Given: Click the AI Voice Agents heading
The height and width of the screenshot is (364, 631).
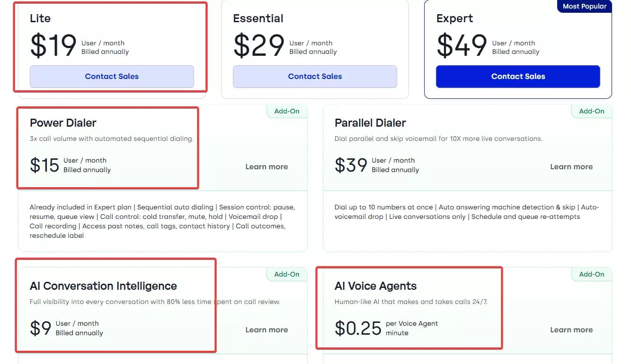Looking at the screenshot, I should [x=375, y=286].
